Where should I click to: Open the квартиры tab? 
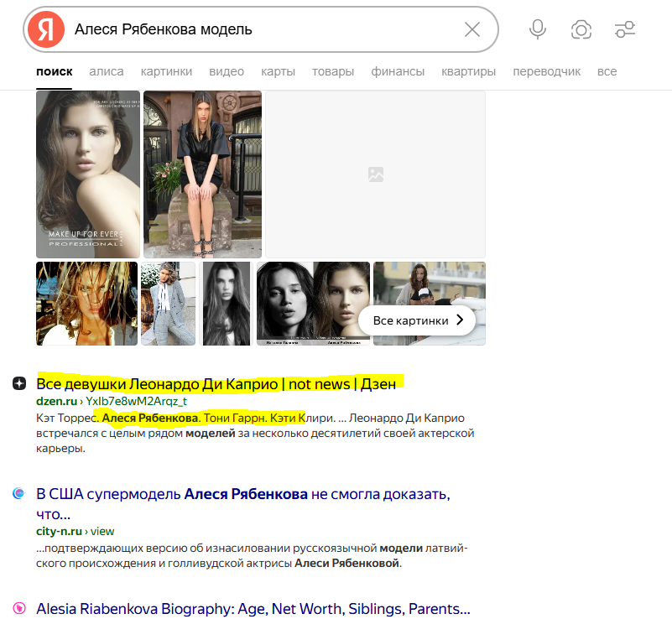coord(468,71)
